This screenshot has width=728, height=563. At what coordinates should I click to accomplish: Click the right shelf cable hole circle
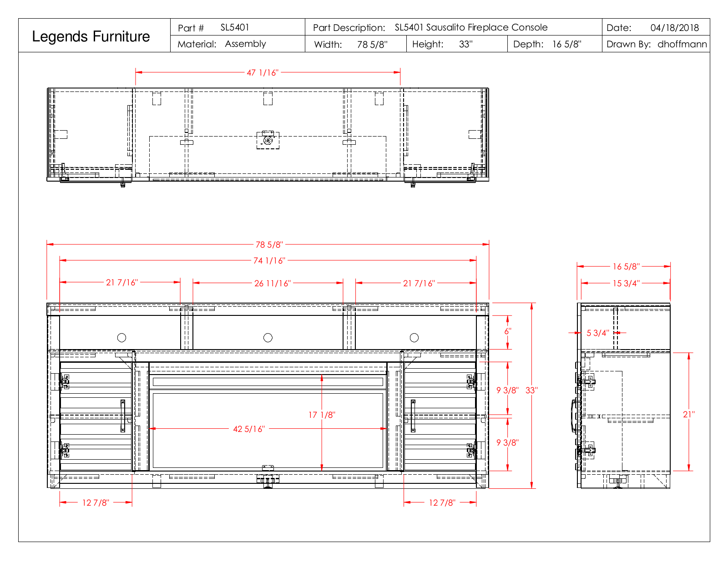(414, 338)
